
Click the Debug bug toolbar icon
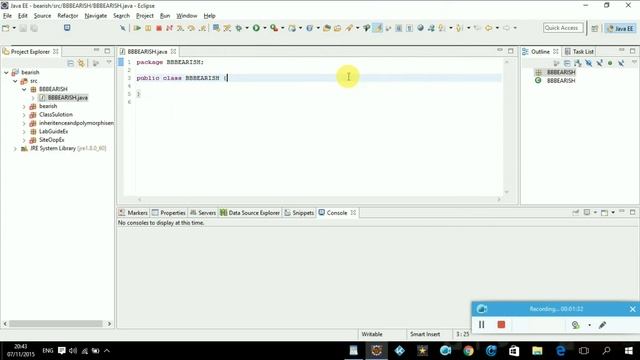point(239,28)
